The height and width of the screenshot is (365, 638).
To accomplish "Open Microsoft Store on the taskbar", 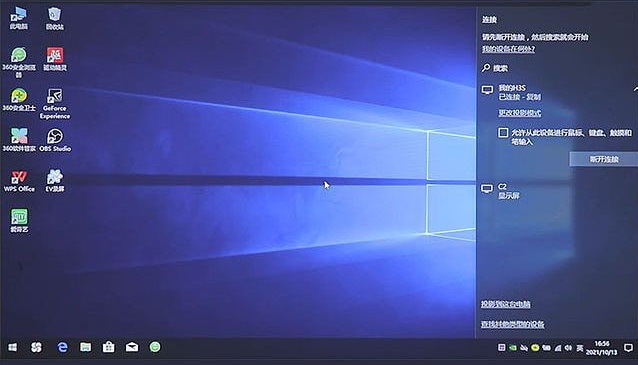I will (108, 347).
